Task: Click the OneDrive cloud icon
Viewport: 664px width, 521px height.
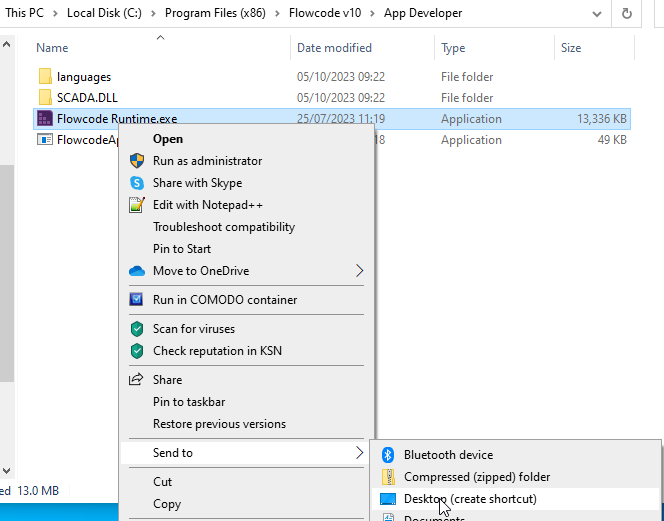Action: pos(137,271)
